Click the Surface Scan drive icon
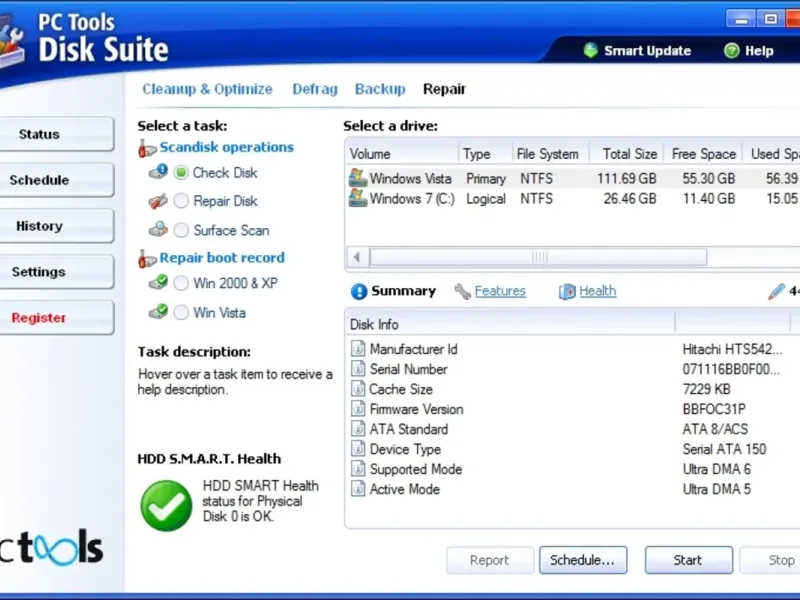Image resolution: width=800 pixels, height=600 pixels. (x=158, y=229)
